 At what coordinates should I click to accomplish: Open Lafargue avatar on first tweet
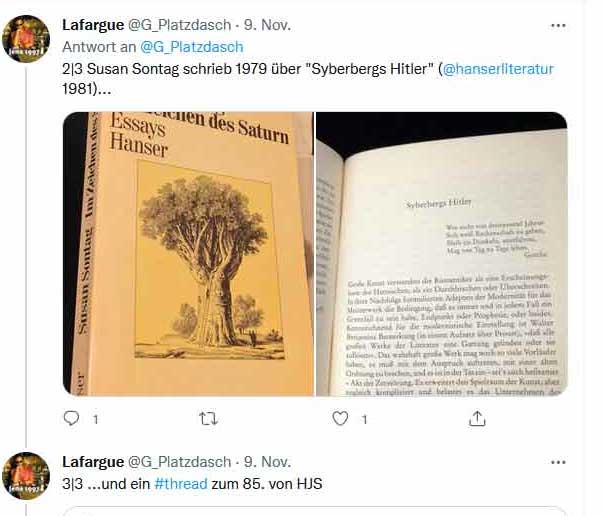pyautogui.click(x=26, y=39)
